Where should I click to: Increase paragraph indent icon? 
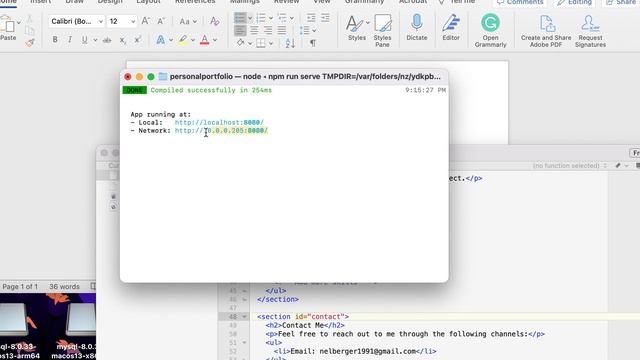pyautogui.click(x=325, y=18)
